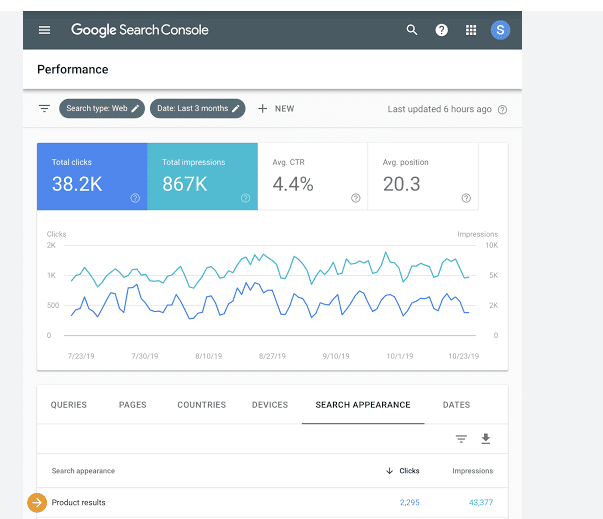
Task: Select the SEARCH APPEARANCE tab
Action: pos(363,405)
